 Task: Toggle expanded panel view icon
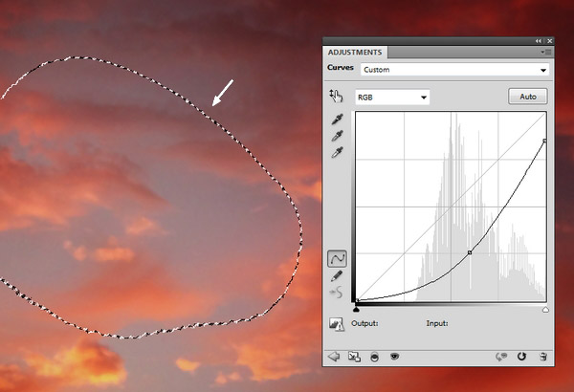coord(353,357)
